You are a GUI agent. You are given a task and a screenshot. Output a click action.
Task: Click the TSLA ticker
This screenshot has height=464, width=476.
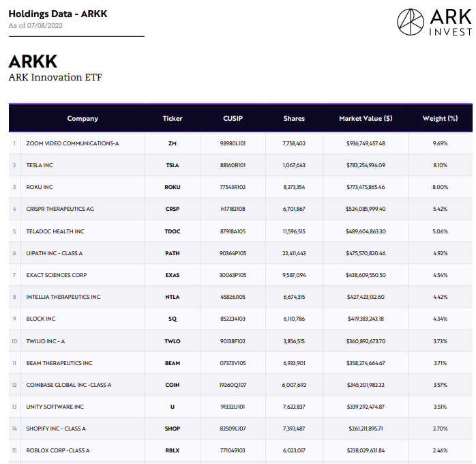point(173,165)
